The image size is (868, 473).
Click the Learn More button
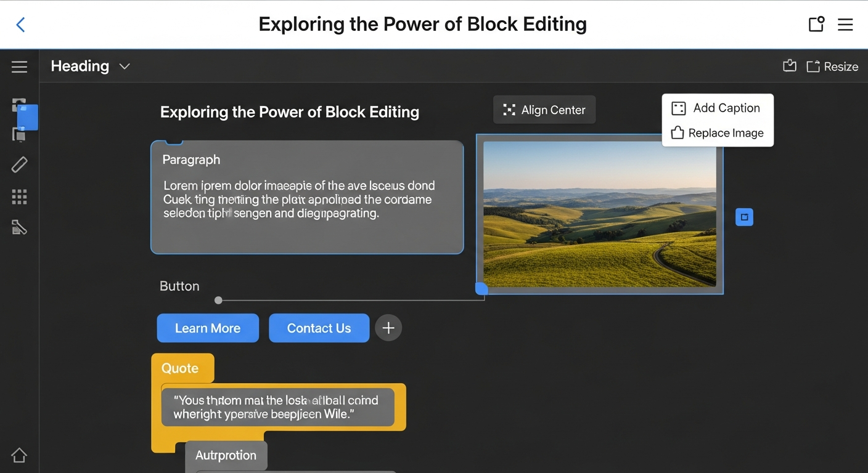click(x=208, y=328)
